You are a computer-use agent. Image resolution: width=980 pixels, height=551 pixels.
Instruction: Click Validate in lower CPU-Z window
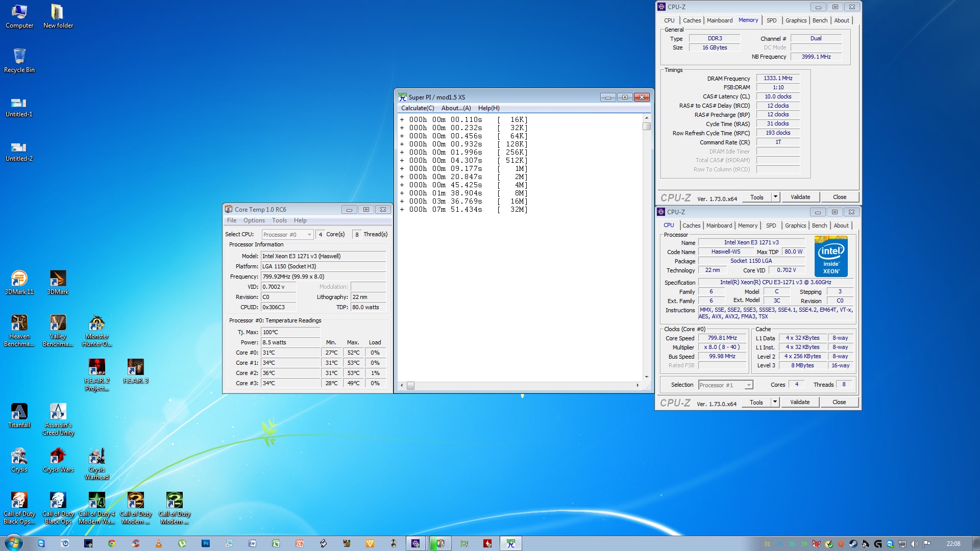(x=799, y=402)
